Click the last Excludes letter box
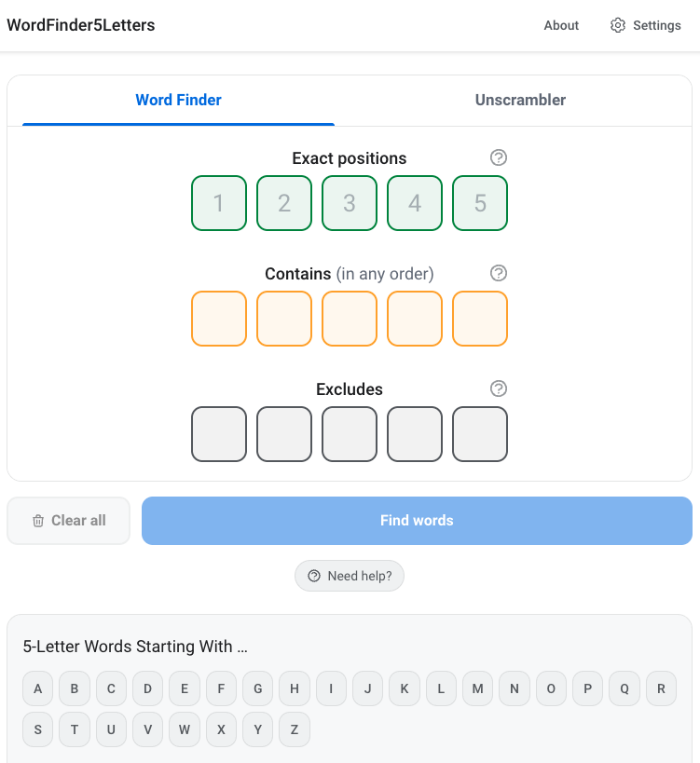700x763 pixels. point(480,434)
